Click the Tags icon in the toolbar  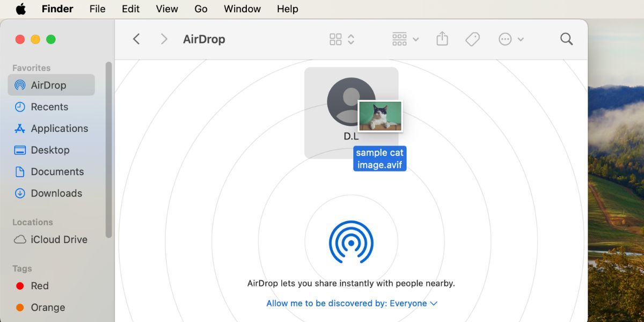[472, 39]
